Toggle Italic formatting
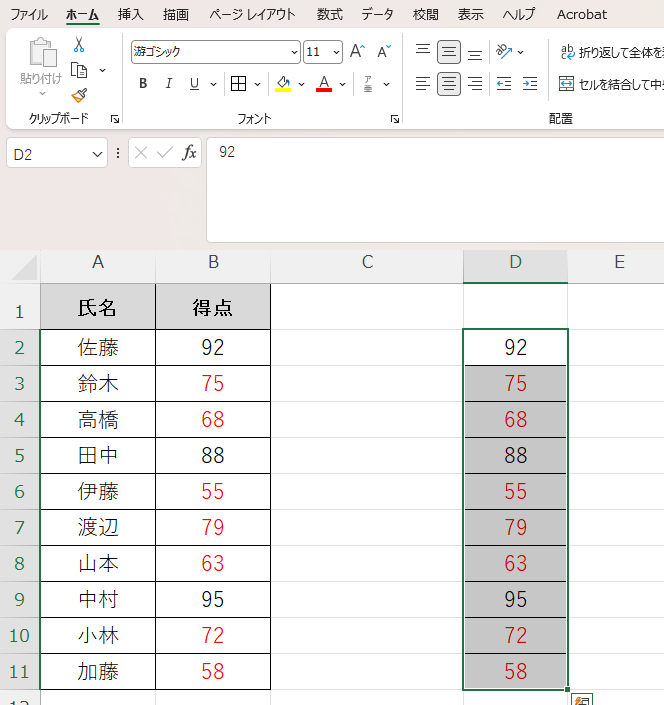Viewport: 664px width, 705px height. click(169, 84)
